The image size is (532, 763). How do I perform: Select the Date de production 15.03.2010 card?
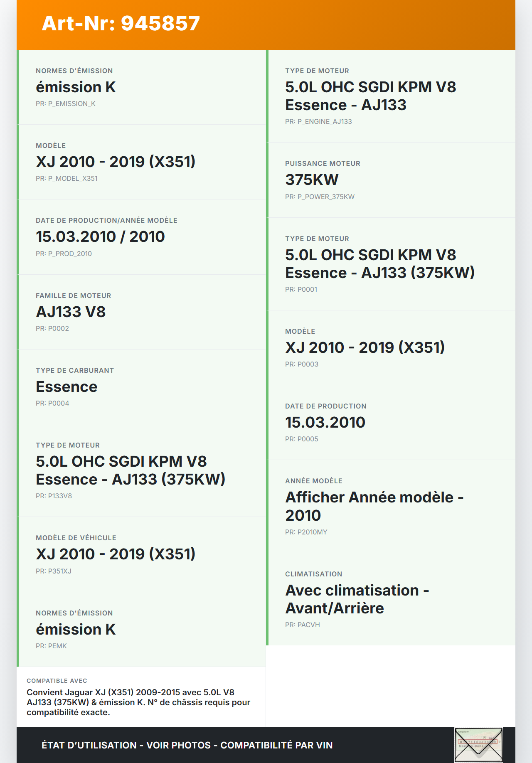click(x=391, y=422)
